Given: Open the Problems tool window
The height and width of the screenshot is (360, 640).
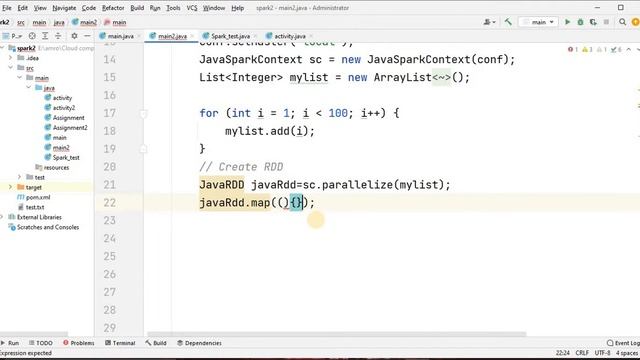Looking at the screenshot, I should point(78,343).
